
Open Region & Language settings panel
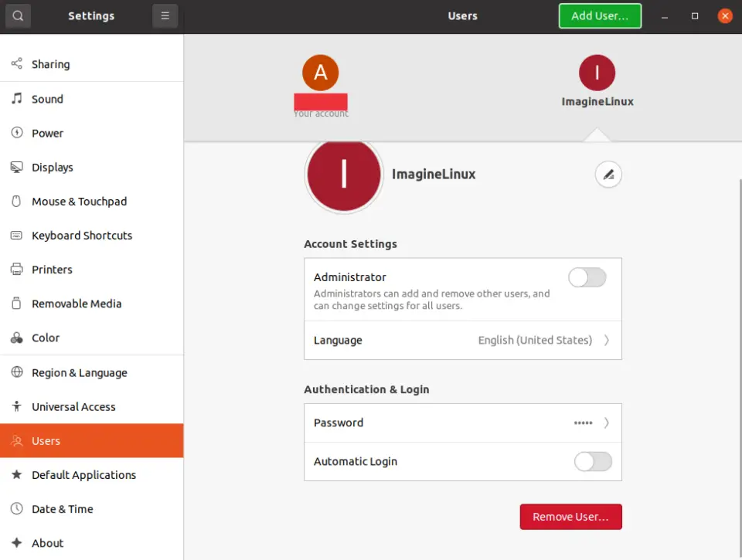(x=79, y=372)
